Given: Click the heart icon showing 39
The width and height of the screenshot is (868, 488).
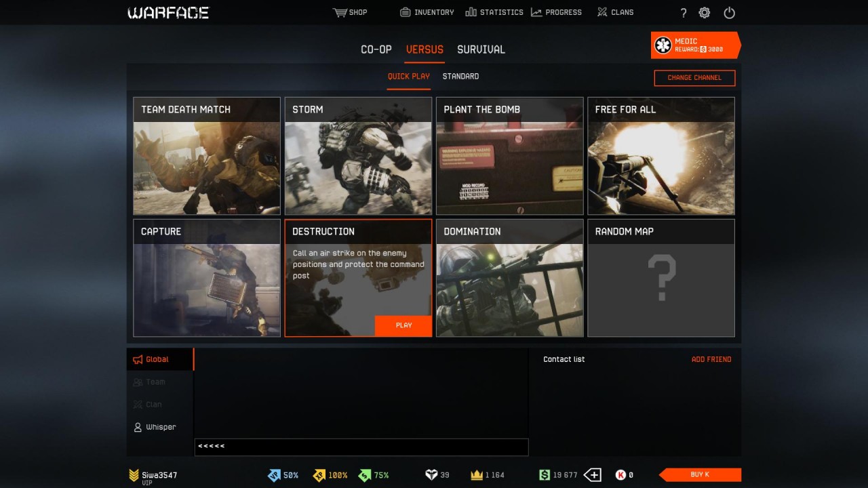Looking at the screenshot, I should coord(431,475).
